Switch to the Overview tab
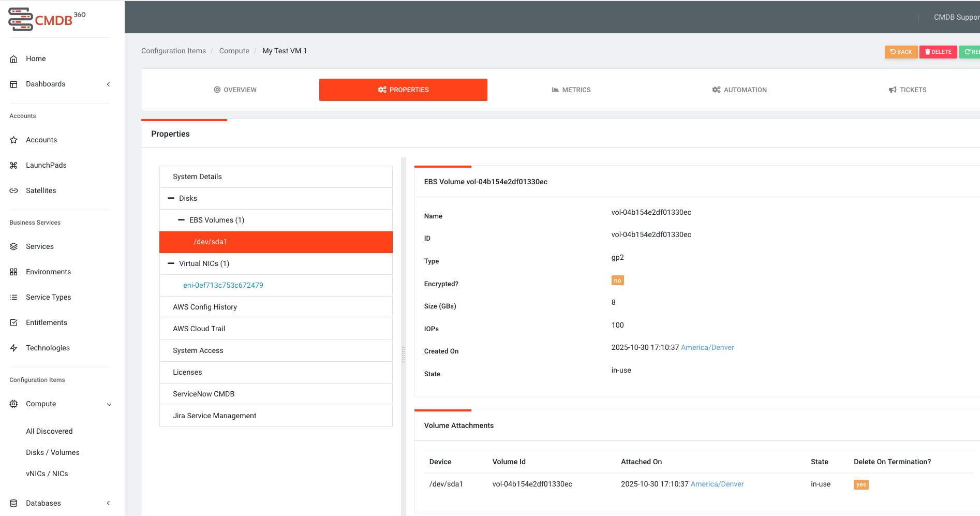The width and height of the screenshot is (980, 516). (235, 90)
